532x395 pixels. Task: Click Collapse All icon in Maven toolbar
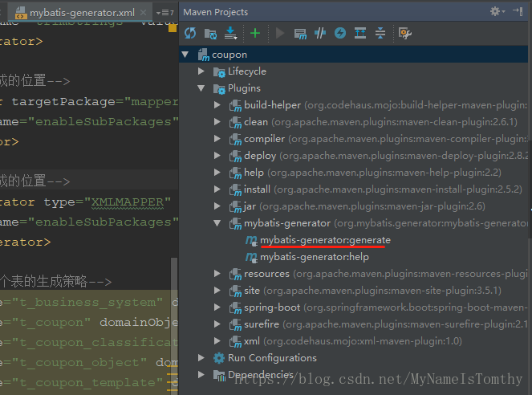pyautogui.click(x=380, y=33)
